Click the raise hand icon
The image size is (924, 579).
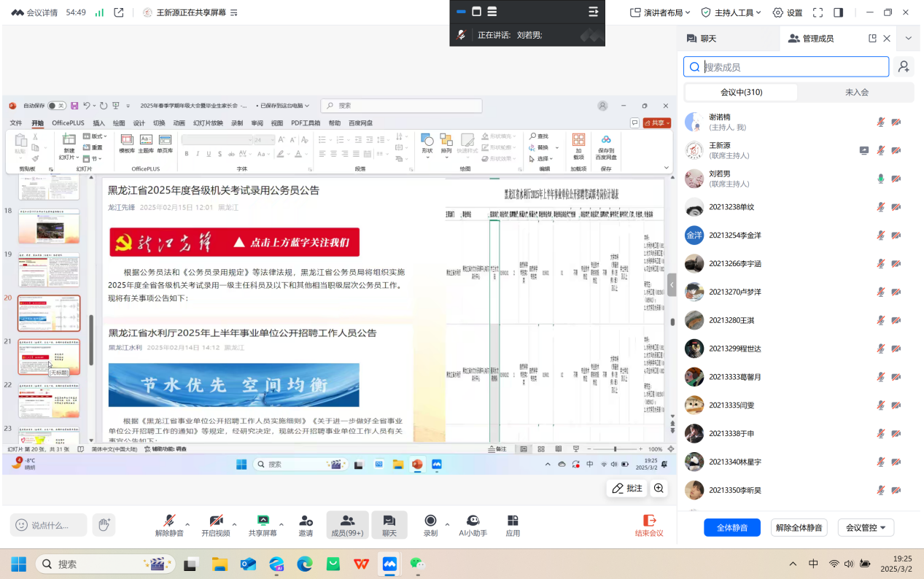click(x=104, y=524)
